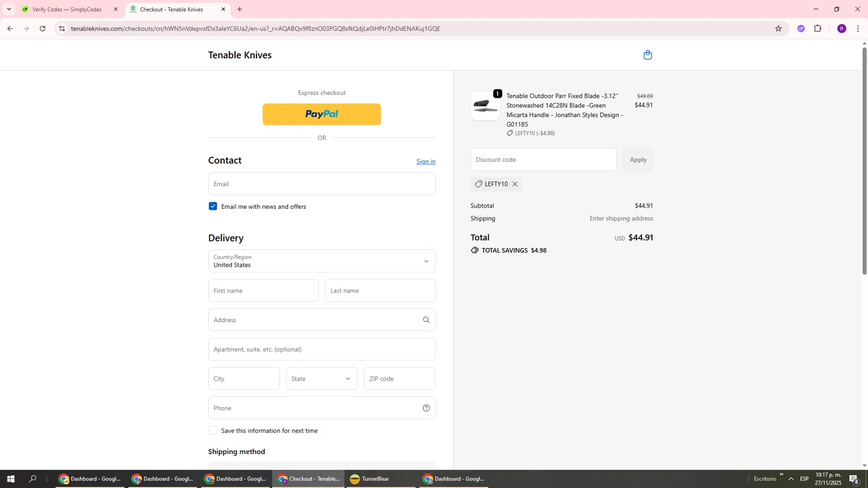Click the Total $44.91 amount
Image resolution: width=868 pixels, height=488 pixels.
coord(641,238)
